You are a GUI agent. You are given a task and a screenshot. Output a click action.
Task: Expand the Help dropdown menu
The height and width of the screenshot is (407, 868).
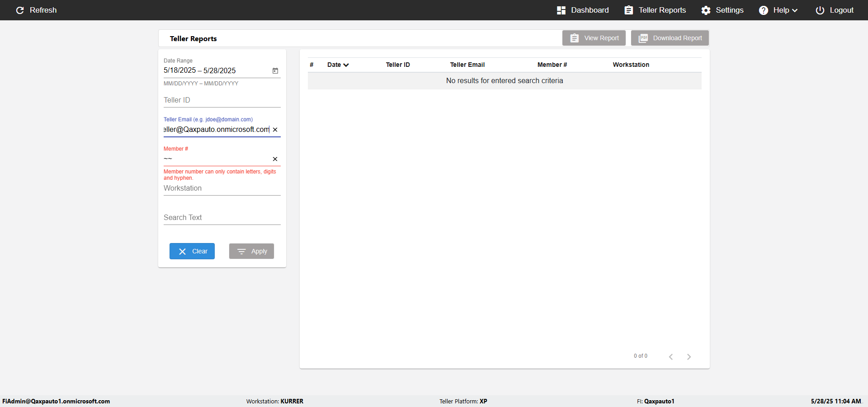pyautogui.click(x=778, y=10)
